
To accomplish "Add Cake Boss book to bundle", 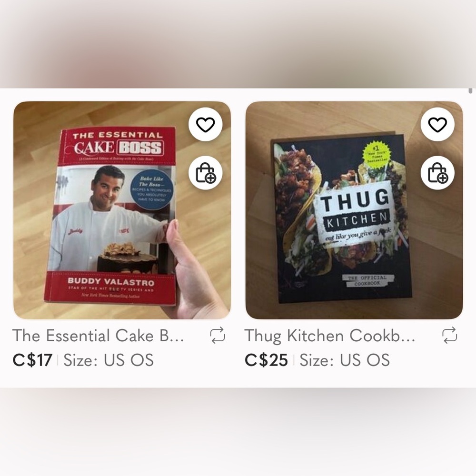I will point(206,173).
